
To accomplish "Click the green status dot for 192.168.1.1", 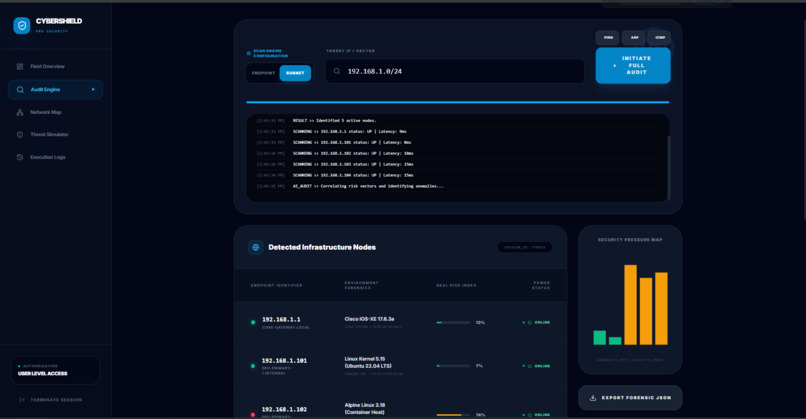I will 252,322.
